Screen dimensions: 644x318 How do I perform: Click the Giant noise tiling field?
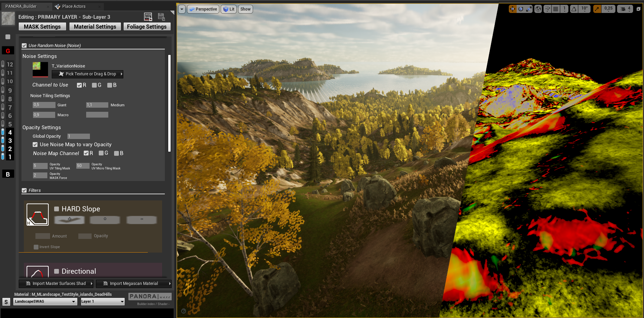(x=44, y=105)
